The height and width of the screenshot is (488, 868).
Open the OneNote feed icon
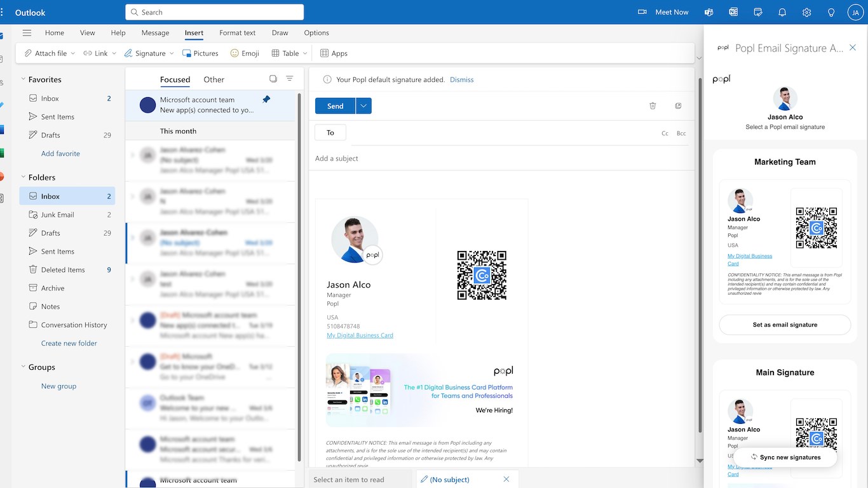coord(733,12)
